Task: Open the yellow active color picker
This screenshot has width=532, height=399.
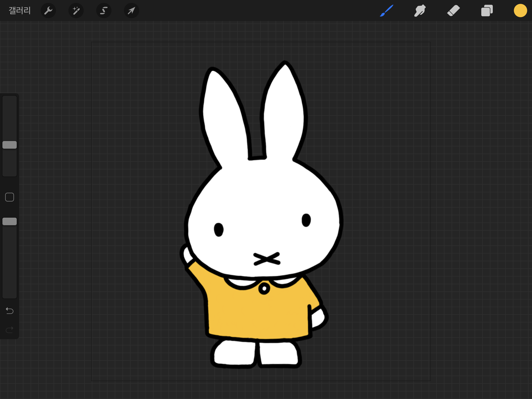Action: (520, 11)
